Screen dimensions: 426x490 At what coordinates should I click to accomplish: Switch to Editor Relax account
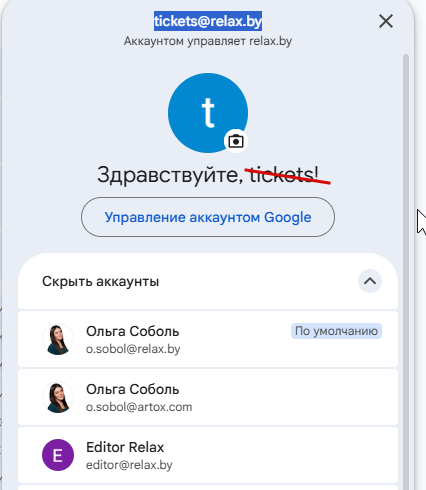208,455
